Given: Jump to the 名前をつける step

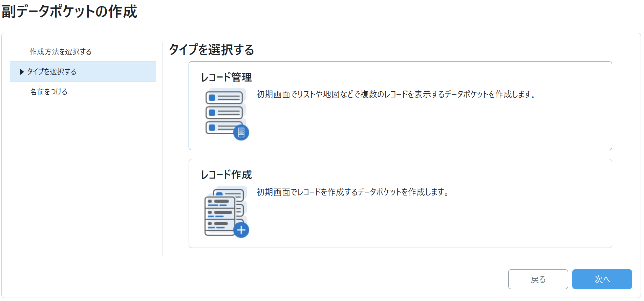Looking at the screenshot, I should 48,92.
